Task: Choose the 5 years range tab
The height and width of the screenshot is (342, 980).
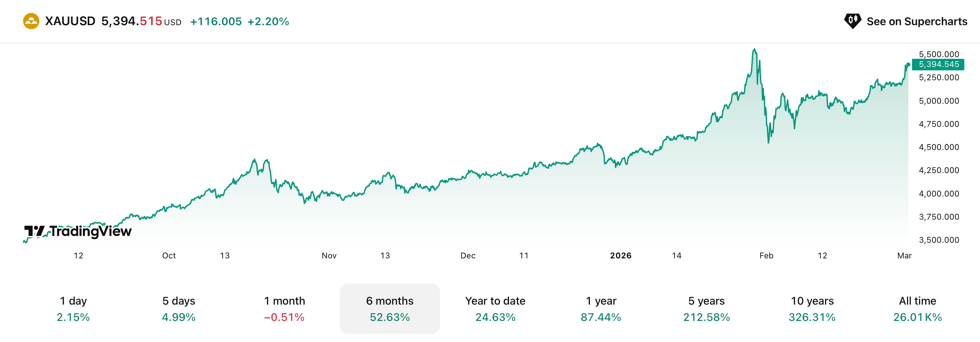Action: [x=706, y=309]
